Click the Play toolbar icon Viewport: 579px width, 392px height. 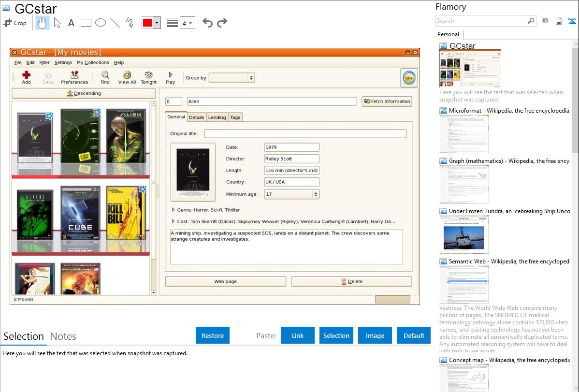click(x=170, y=78)
